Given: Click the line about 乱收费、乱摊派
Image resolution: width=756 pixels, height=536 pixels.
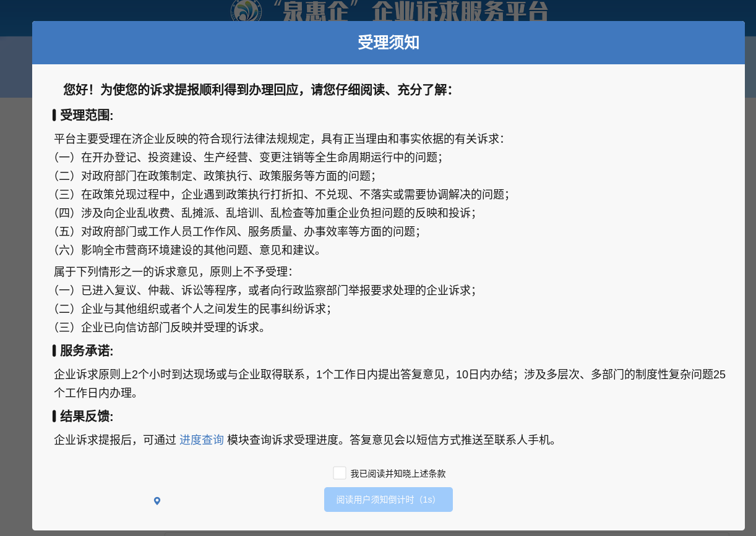Looking at the screenshot, I should pyautogui.click(x=265, y=213).
